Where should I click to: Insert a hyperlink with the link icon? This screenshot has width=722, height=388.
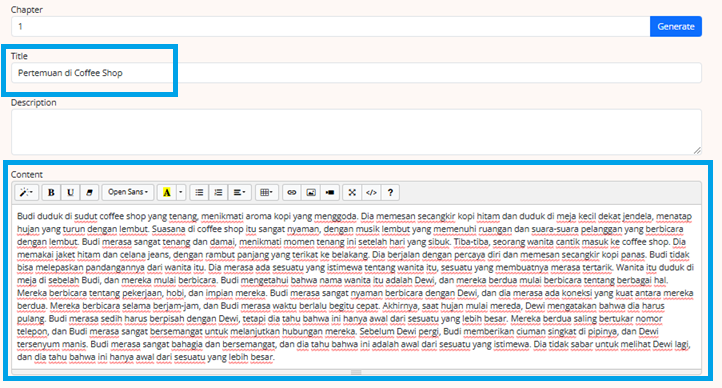[x=291, y=192]
